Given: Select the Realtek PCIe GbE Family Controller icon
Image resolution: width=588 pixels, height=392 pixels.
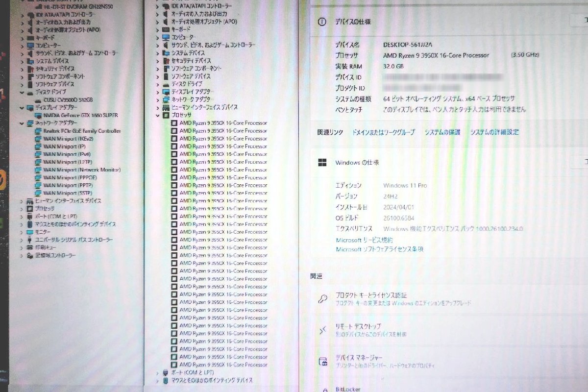Looking at the screenshot, I should pos(39,131).
